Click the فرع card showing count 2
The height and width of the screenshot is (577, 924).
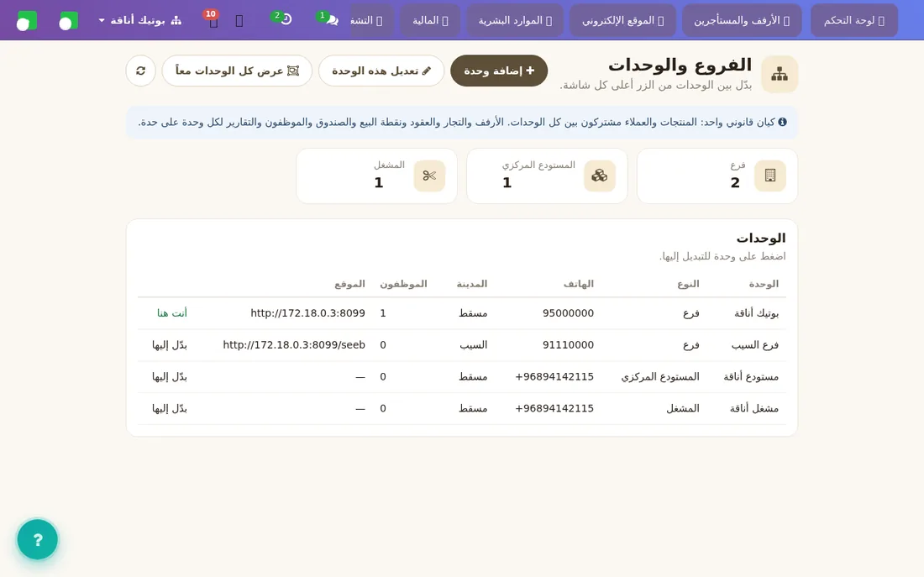[x=717, y=176]
